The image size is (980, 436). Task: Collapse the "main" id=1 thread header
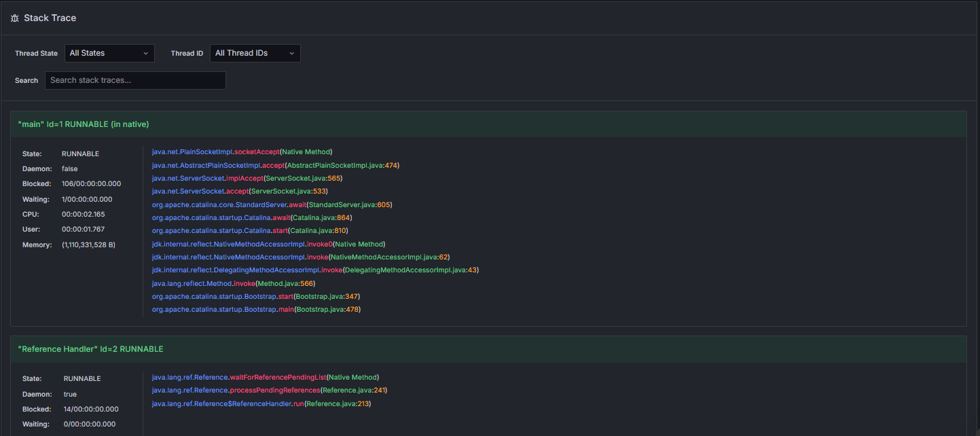(84, 124)
